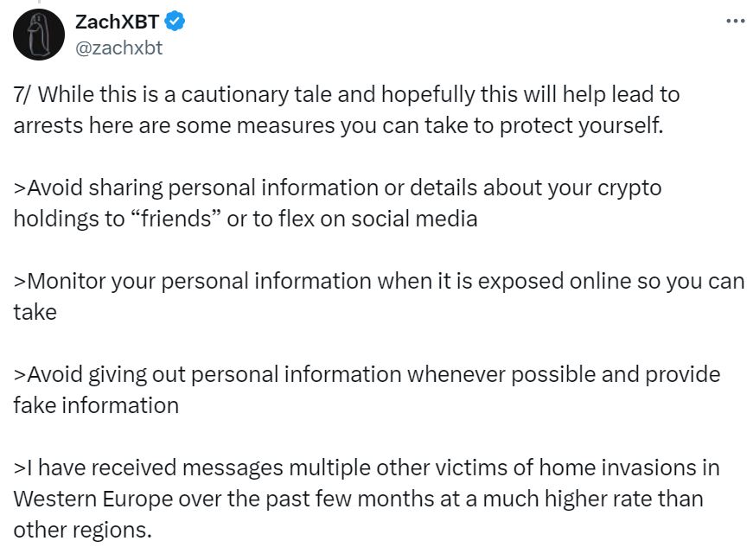Click the blue verified checkmark badge
Viewport: 753px width, 560px height.
[175, 22]
